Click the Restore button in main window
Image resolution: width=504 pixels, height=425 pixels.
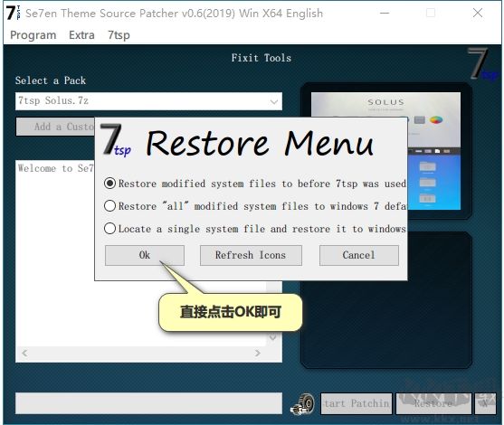point(433,403)
